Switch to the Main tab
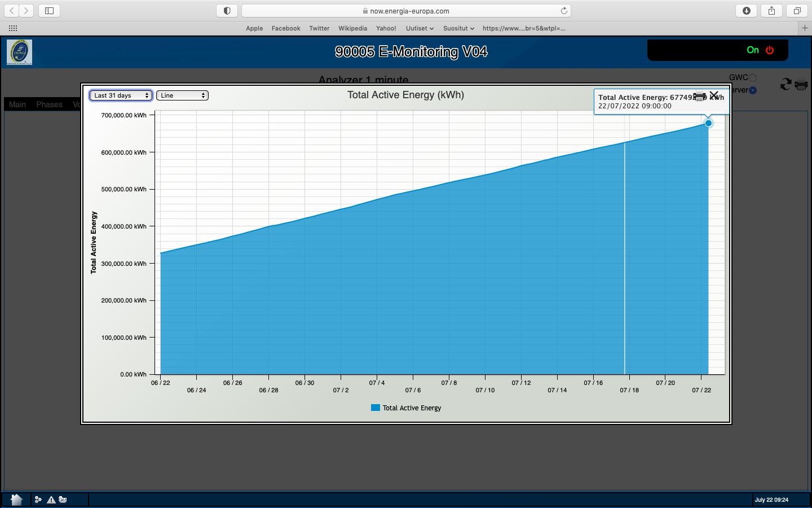This screenshot has height=508, width=812. (17, 104)
